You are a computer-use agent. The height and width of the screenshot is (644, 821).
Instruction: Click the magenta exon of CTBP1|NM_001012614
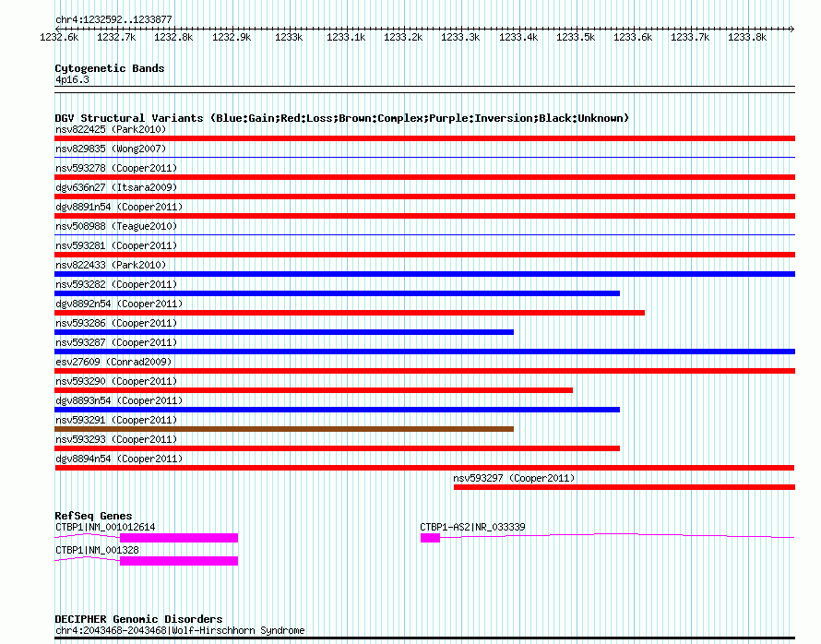(x=179, y=538)
